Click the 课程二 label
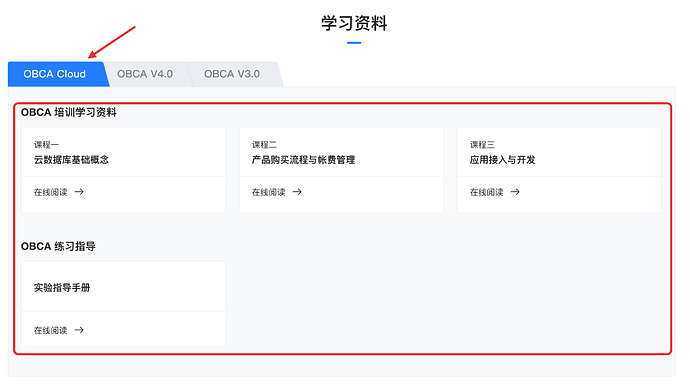Image resolution: width=690 pixels, height=384 pixels. click(x=264, y=145)
